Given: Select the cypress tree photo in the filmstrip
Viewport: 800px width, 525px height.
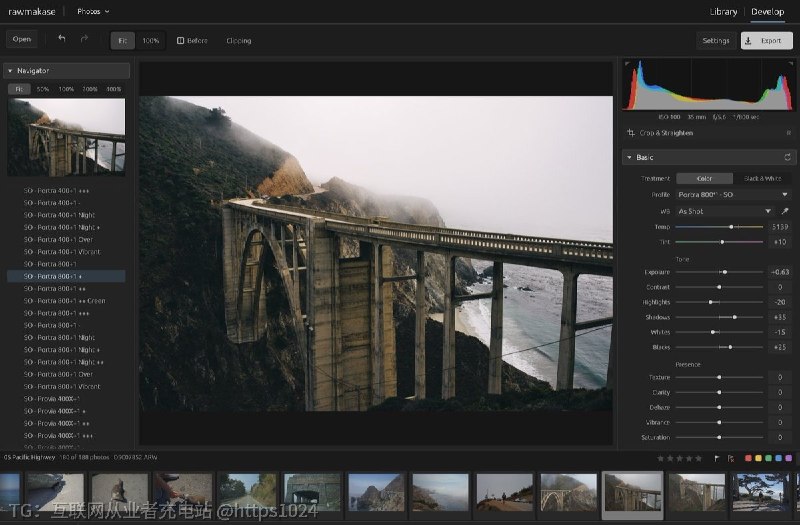Looking at the screenshot, I should coord(761,492).
